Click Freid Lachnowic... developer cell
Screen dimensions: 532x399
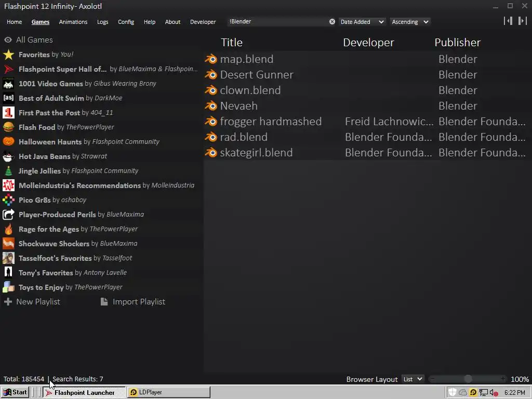(389, 122)
